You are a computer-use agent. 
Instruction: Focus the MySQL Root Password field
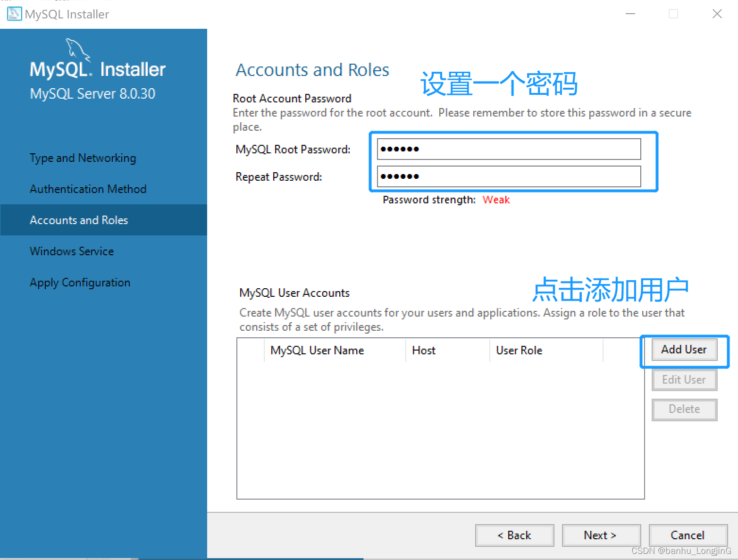[509, 149]
